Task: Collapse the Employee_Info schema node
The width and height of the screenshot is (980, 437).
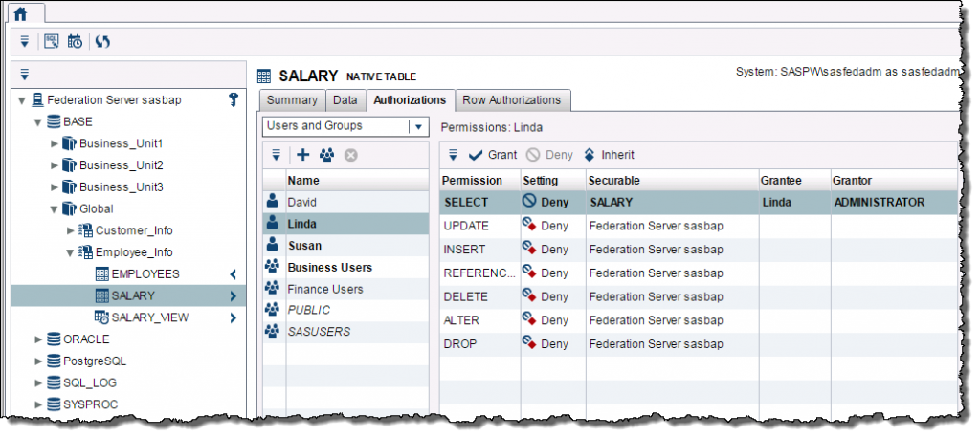Action: click(x=71, y=253)
